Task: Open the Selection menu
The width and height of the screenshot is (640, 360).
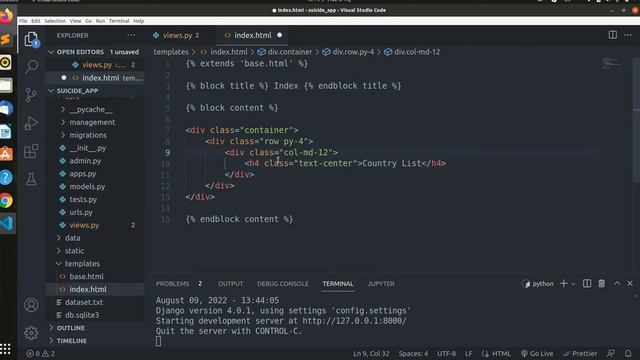Action: coord(55,21)
